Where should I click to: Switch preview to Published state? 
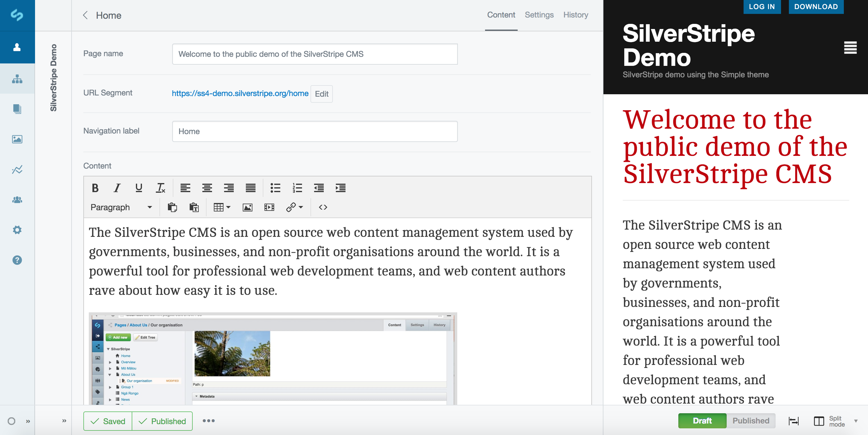coord(751,420)
